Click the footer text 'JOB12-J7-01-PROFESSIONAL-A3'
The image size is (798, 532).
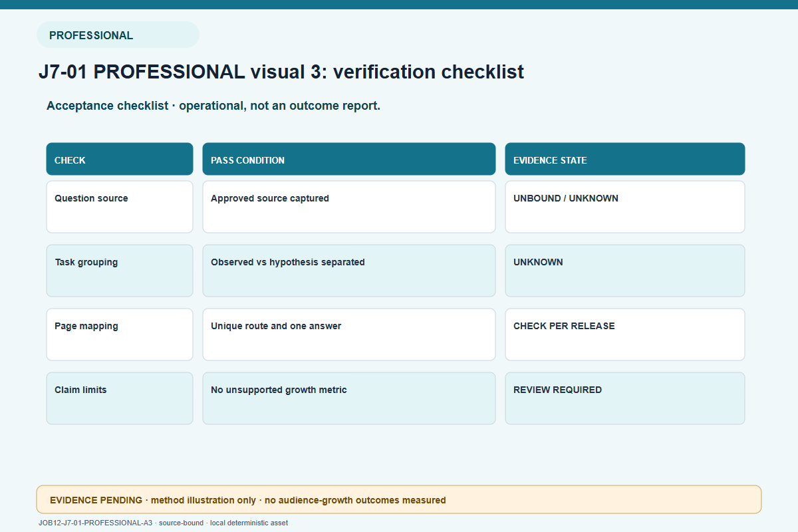tap(96, 523)
